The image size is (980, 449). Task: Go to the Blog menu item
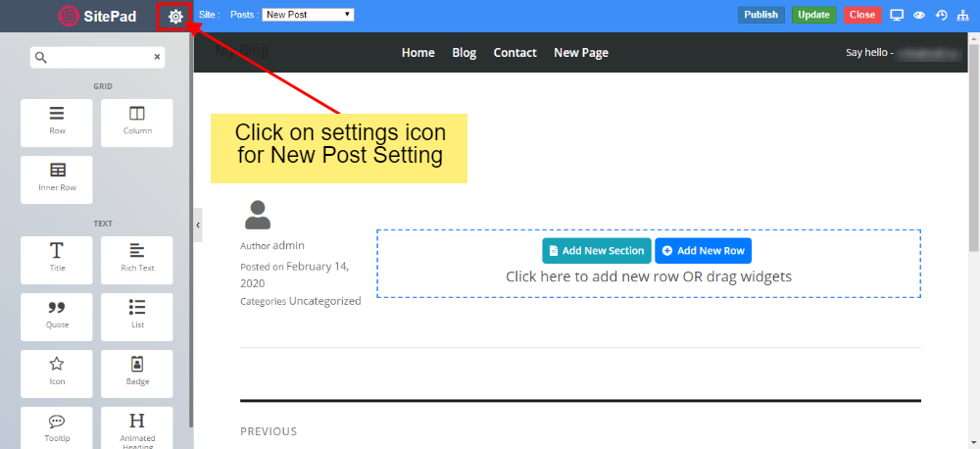point(464,53)
